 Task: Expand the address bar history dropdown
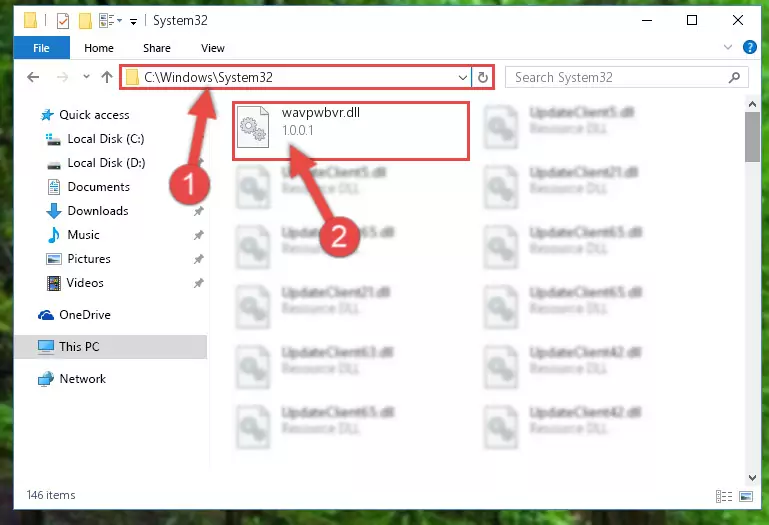(462, 78)
